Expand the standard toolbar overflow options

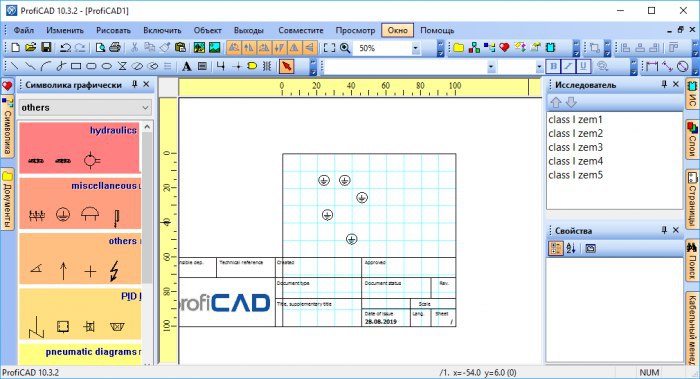tap(441, 48)
